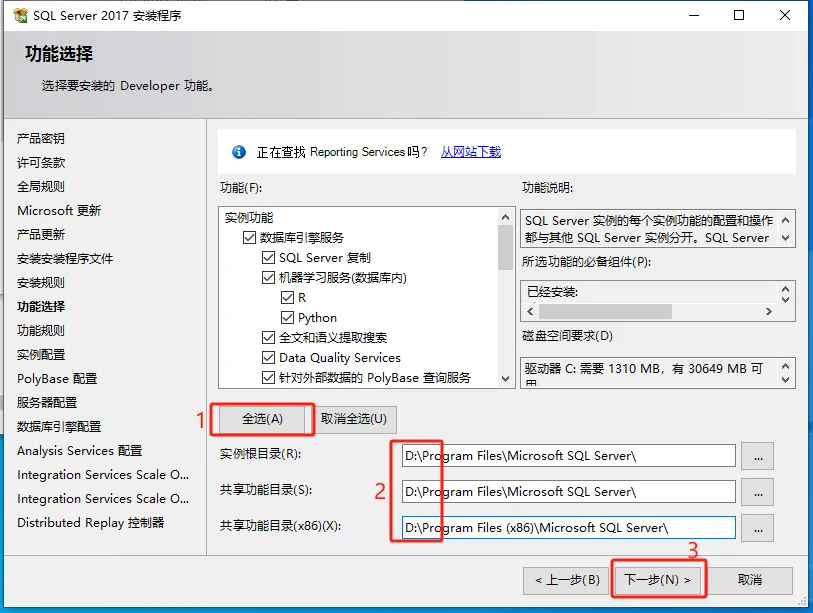This screenshot has height=613, width=813.
Task: Browse for 实例根目录 with ... button
Action: tap(758, 456)
